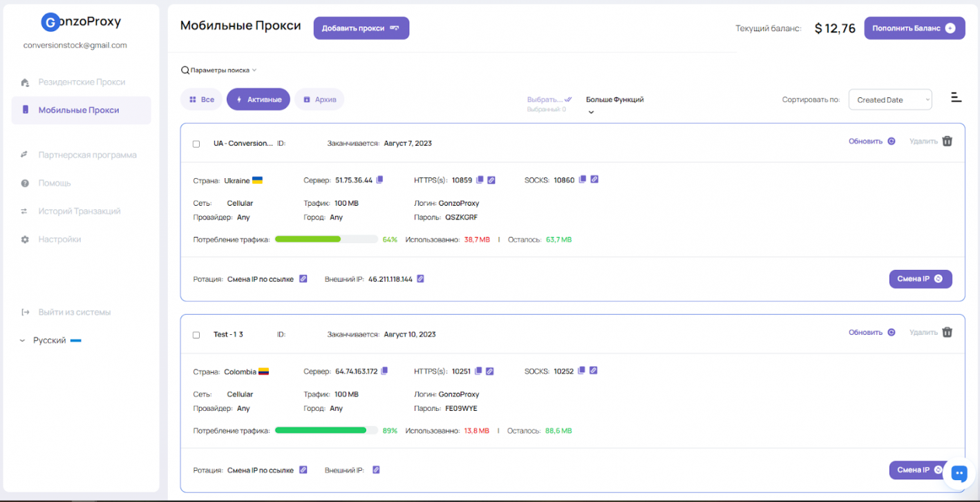
Task: Copy server IP 64.74.163.172
Action: click(384, 371)
